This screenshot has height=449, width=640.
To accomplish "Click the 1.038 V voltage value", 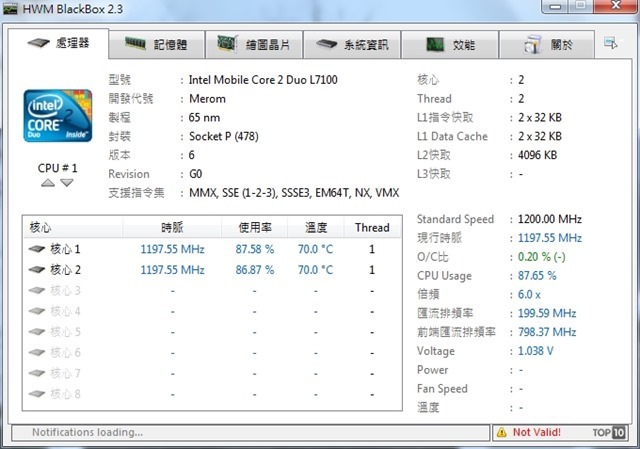I will tap(536, 351).
